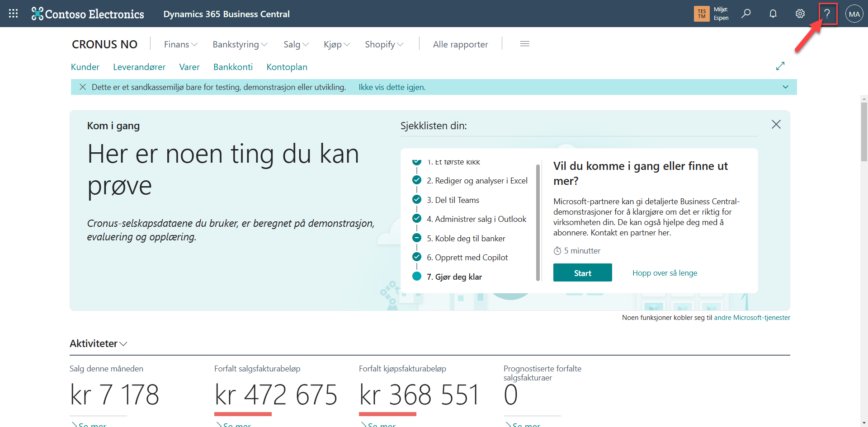This screenshot has width=868, height=427.
Task: Open Forfalt kjøpsfakturabeløp kr 368 551
Action: [x=419, y=394]
